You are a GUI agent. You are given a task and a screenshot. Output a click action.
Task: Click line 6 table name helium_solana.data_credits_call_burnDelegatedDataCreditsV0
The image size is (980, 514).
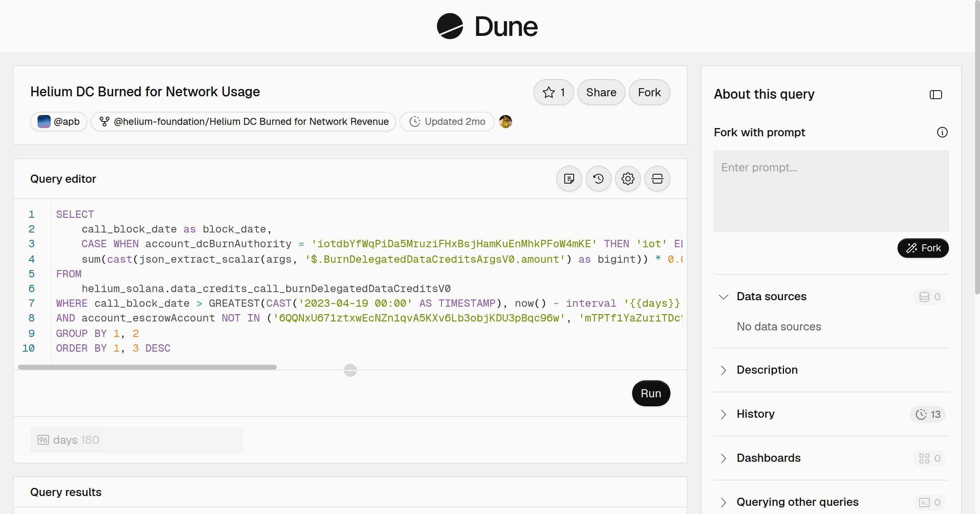pyautogui.click(x=266, y=289)
